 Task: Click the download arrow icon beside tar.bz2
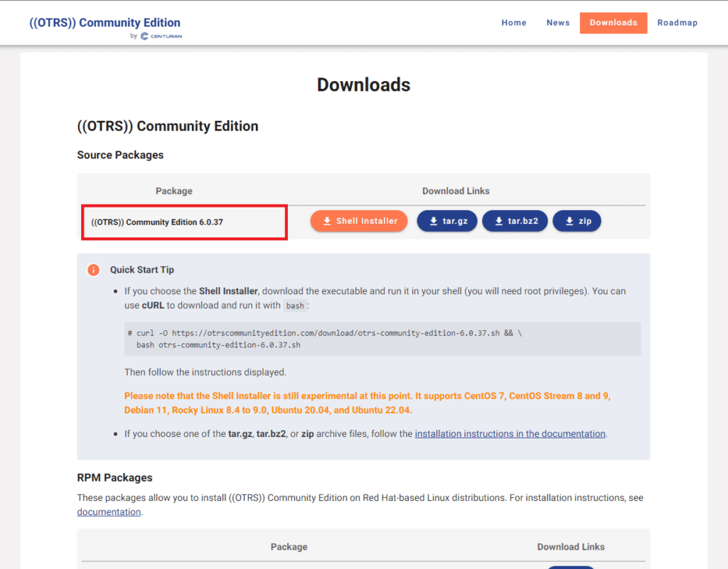pyautogui.click(x=498, y=221)
